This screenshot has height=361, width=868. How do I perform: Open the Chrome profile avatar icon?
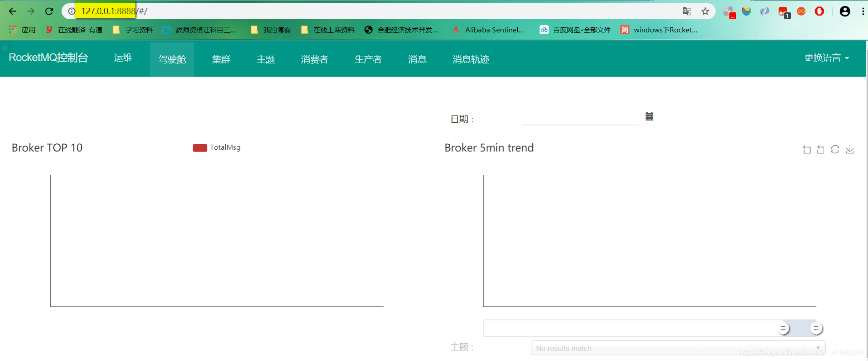[845, 11]
